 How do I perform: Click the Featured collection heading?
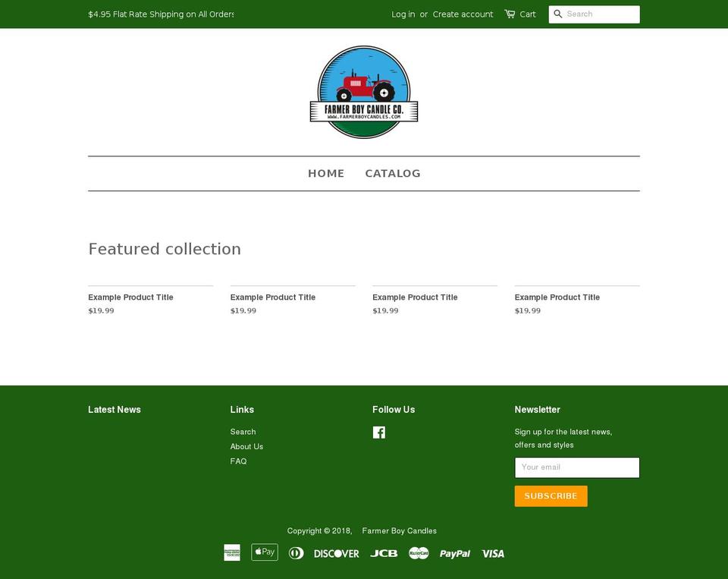click(x=165, y=249)
